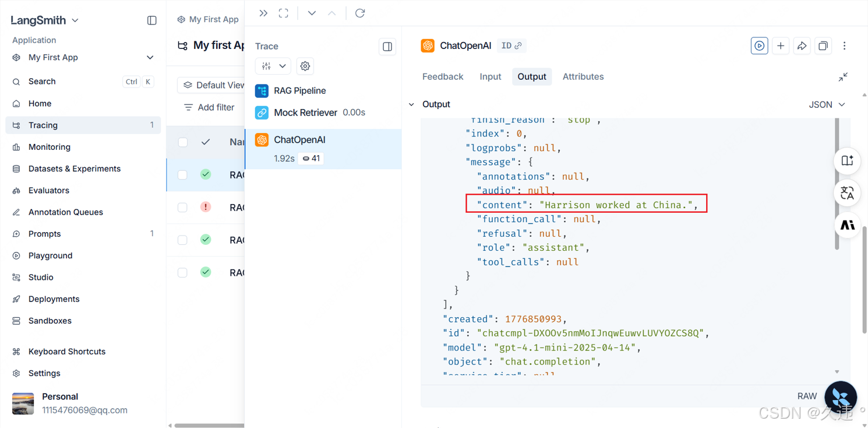Click the Add filter button
The height and width of the screenshot is (428, 868).
click(x=209, y=107)
